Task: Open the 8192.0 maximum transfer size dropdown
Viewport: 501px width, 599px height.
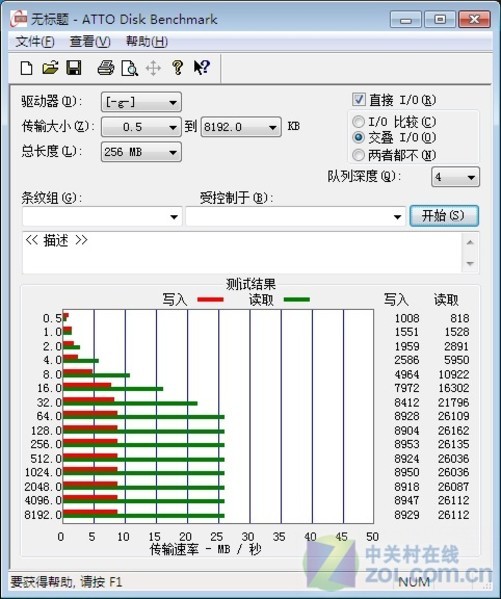Action: [x=241, y=127]
